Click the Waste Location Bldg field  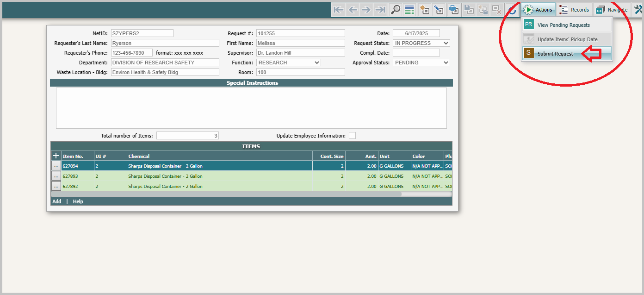165,72
